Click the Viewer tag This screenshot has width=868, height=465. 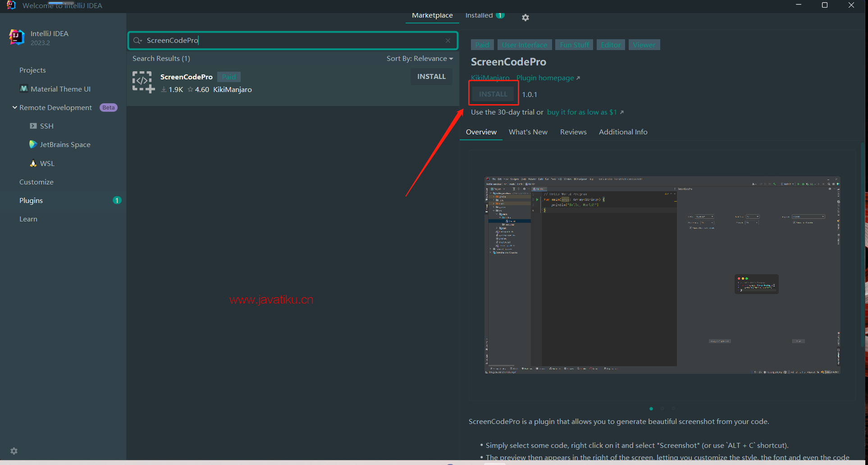(644, 45)
